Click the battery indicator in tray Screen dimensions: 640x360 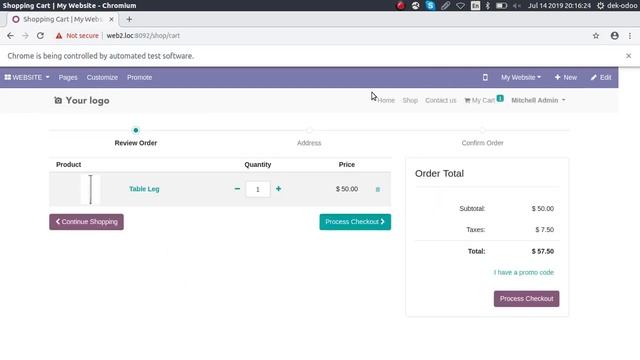[x=501, y=6]
